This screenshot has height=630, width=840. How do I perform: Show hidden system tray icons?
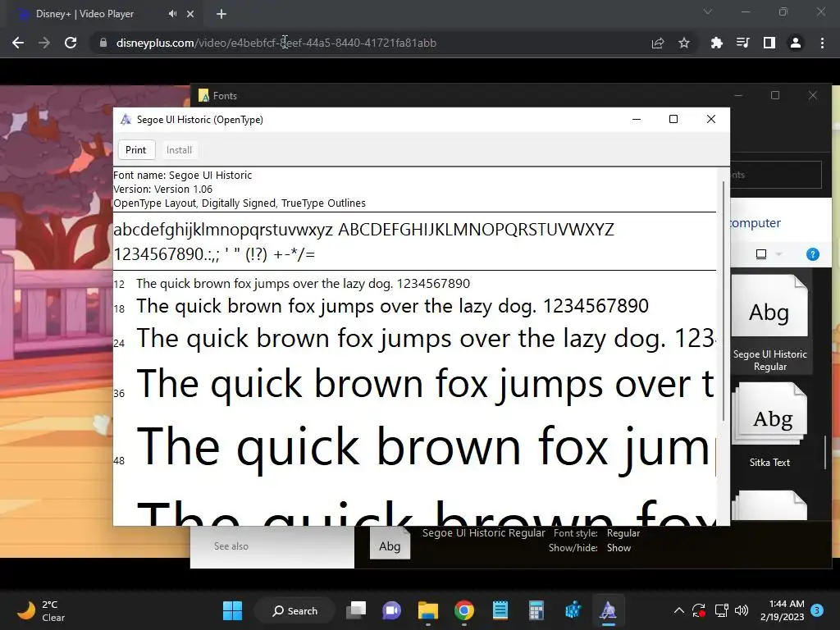678,610
